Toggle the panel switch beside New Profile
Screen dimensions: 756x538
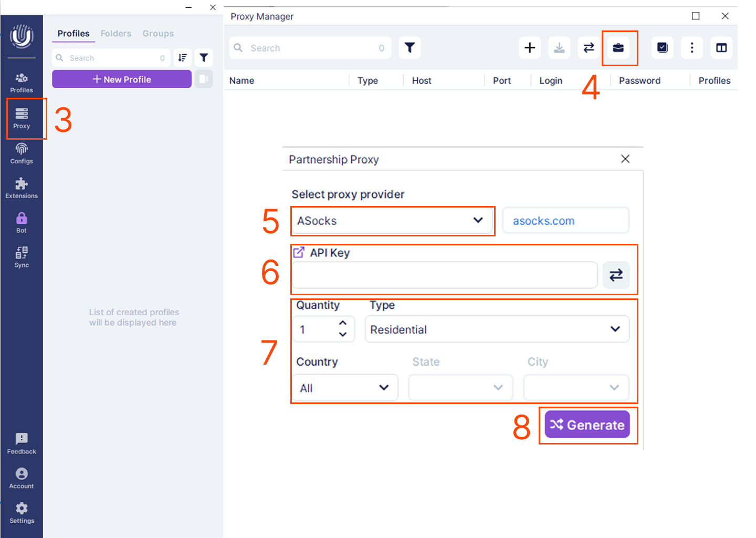tap(204, 79)
